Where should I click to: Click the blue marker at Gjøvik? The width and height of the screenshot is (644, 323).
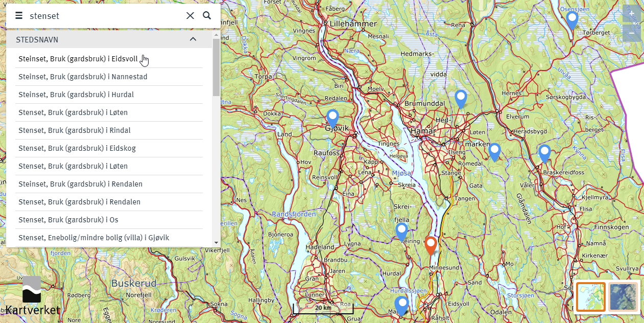pos(332,118)
